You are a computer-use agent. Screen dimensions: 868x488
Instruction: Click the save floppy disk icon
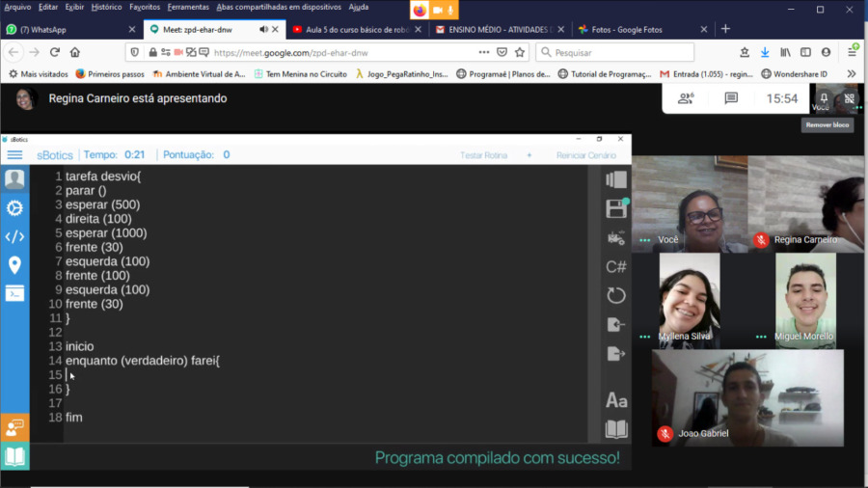(615, 208)
